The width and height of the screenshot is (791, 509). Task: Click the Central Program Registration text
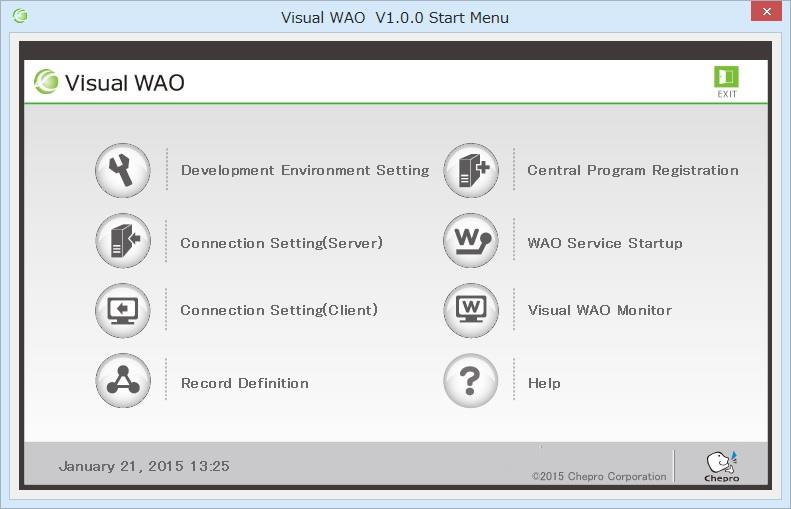tap(633, 171)
